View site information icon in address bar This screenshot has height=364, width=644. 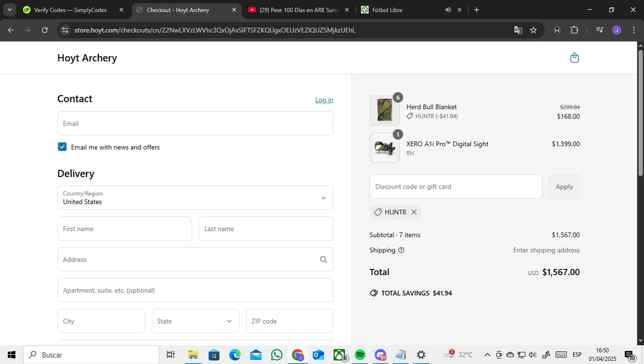65,30
